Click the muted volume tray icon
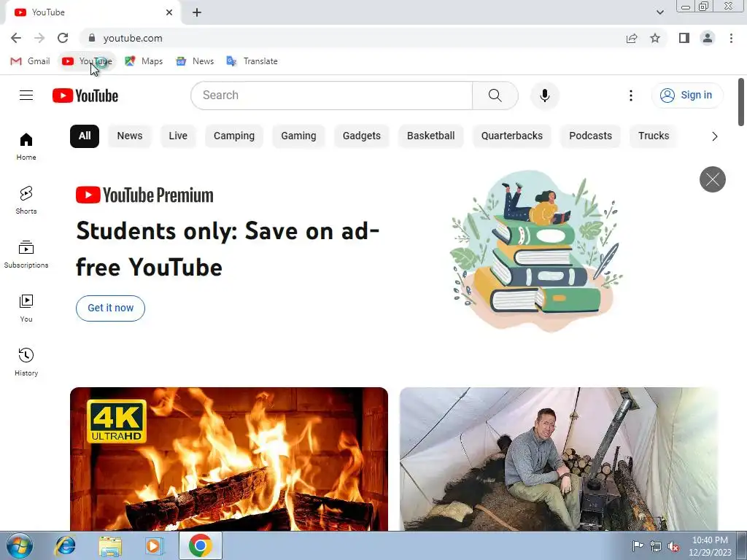Image resolution: width=747 pixels, height=560 pixels. (x=673, y=545)
